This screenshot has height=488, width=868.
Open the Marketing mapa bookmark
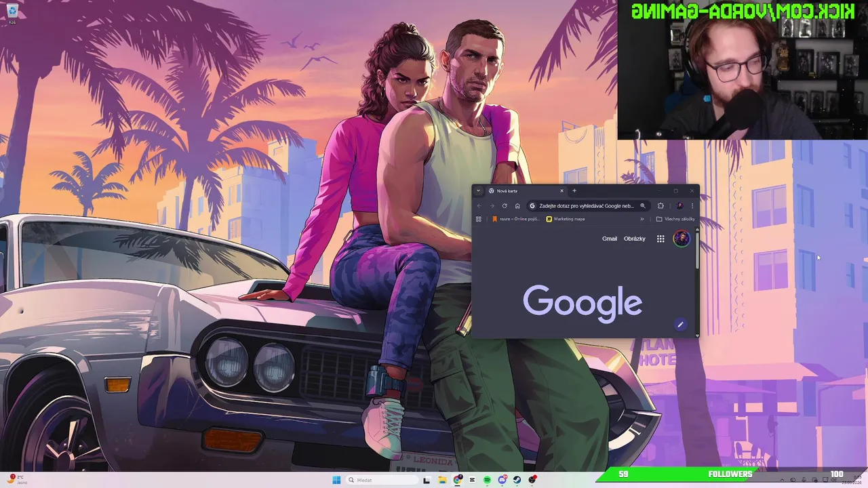[x=566, y=219]
